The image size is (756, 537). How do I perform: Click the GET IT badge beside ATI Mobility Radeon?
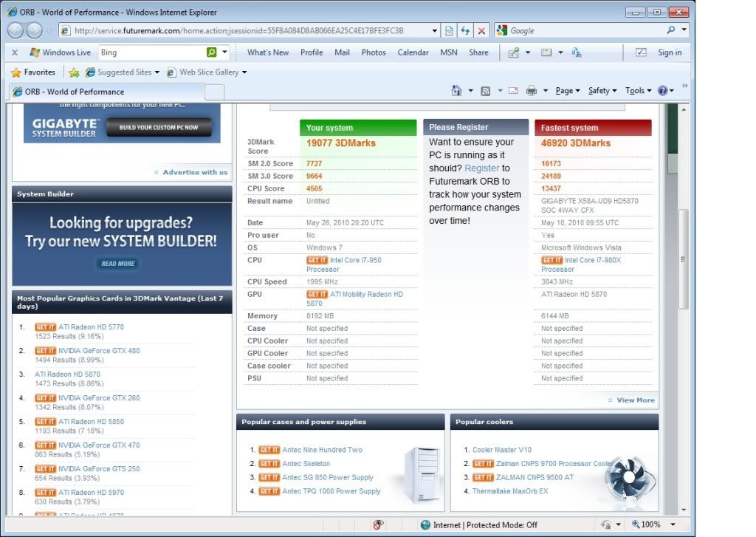pos(317,294)
